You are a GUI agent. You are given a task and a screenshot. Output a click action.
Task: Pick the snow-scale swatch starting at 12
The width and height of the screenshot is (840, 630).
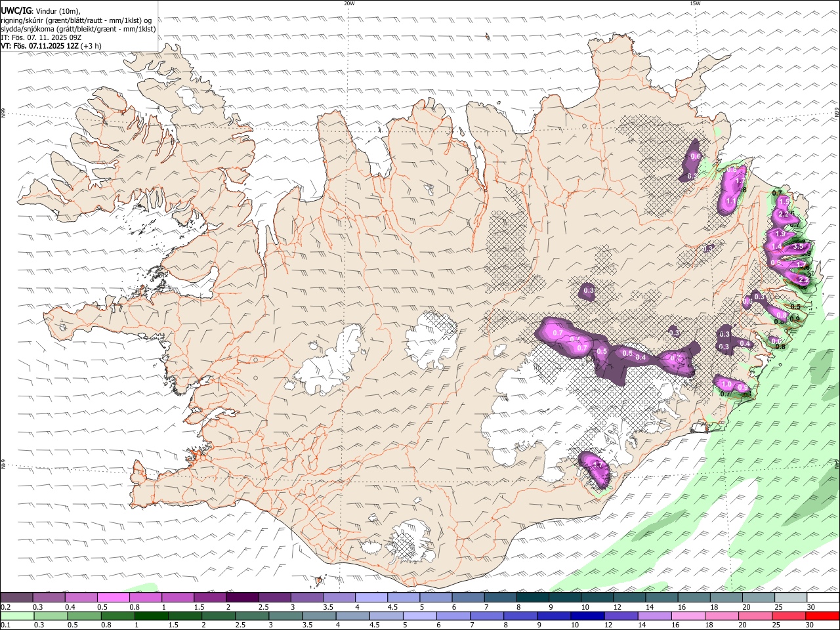tap(629, 598)
